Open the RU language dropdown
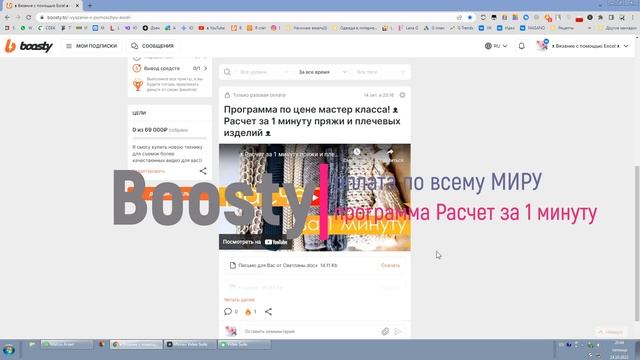This screenshot has height=360, width=640. point(496,46)
